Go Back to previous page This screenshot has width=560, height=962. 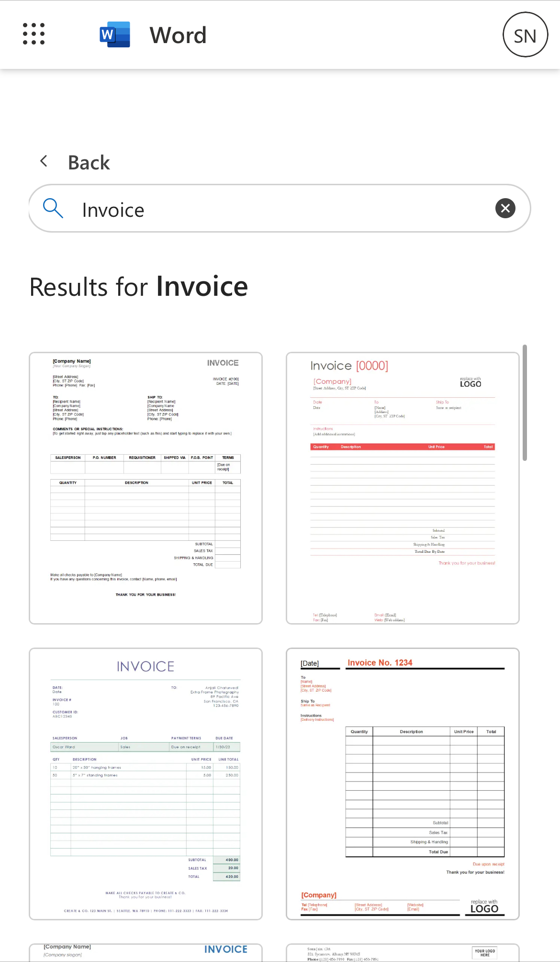point(89,162)
